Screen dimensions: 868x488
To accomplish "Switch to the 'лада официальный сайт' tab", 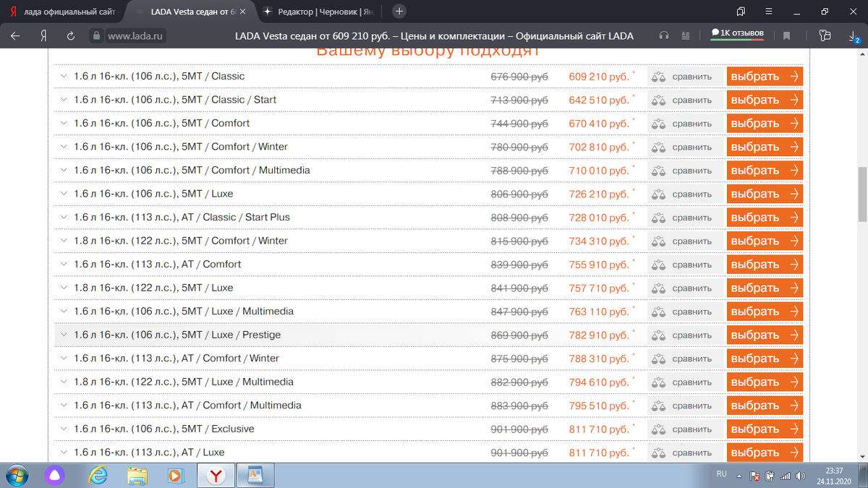I will click(63, 12).
